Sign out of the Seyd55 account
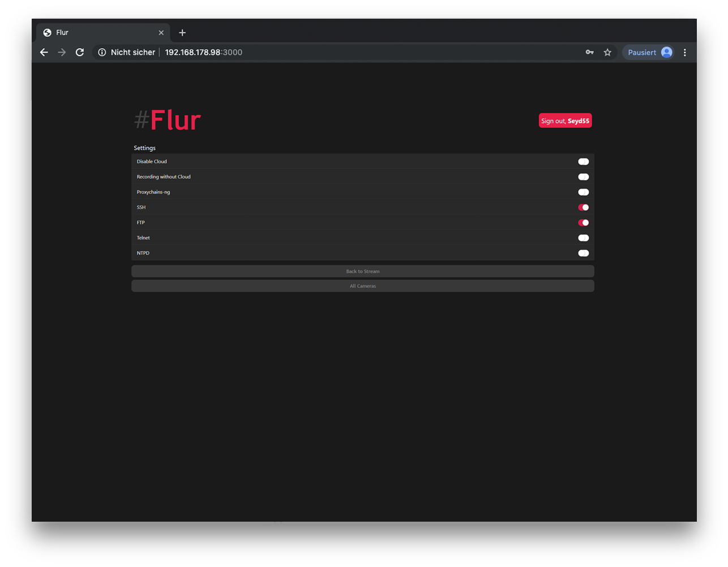The height and width of the screenshot is (567, 728). click(x=565, y=121)
